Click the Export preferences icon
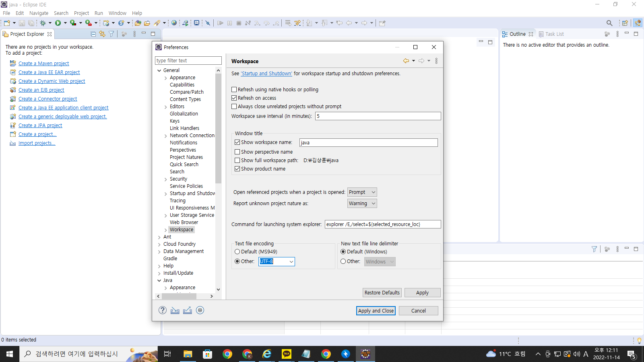This screenshot has width=644, height=362. [188, 310]
